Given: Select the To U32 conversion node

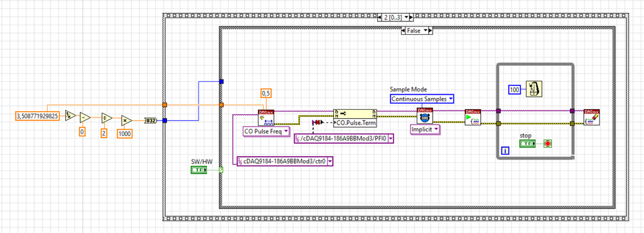Looking at the screenshot, I should coord(150,121).
